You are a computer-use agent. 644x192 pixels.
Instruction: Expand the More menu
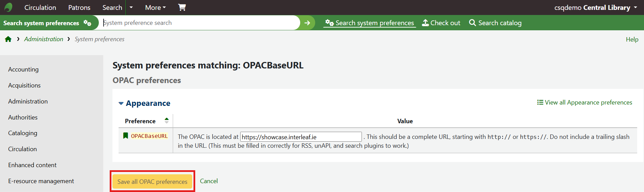tap(155, 7)
